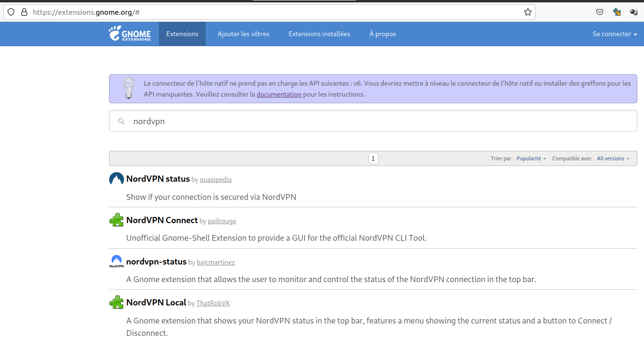Click the 'monitor and control the status' description
644x343 pixels.
(331, 279)
